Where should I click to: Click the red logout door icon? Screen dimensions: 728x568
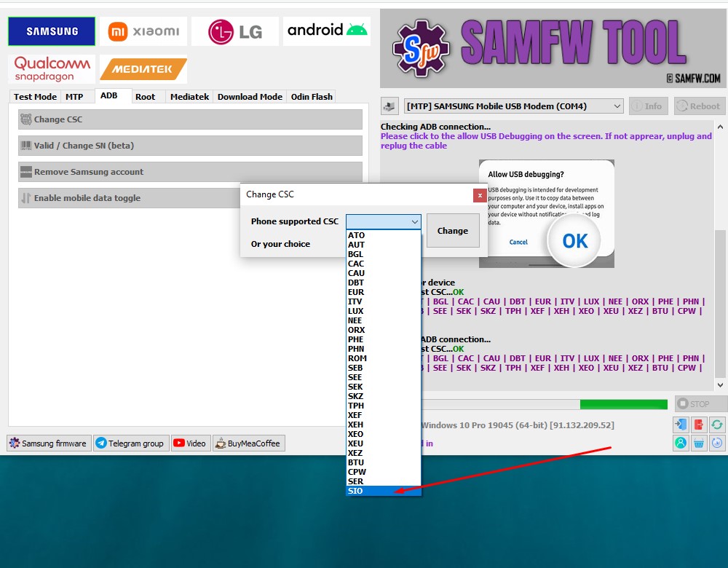pos(699,424)
